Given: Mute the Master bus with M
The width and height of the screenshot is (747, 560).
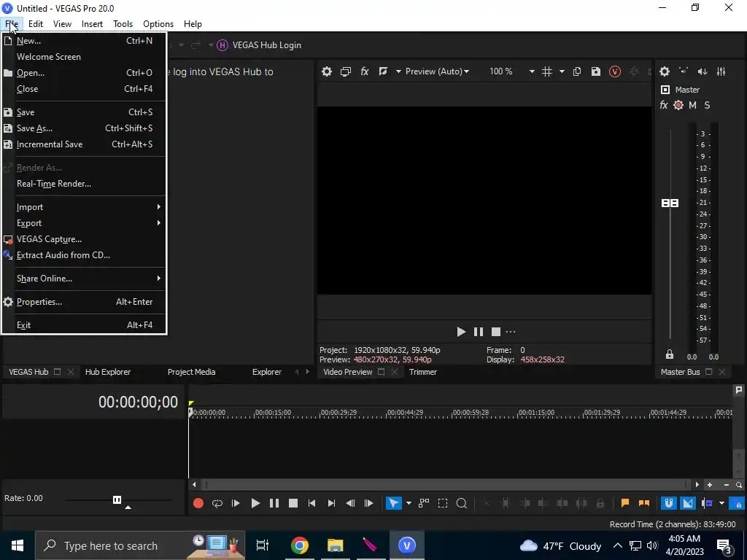Looking at the screenshot, I should pyautogui.click(x=692, y=105).
